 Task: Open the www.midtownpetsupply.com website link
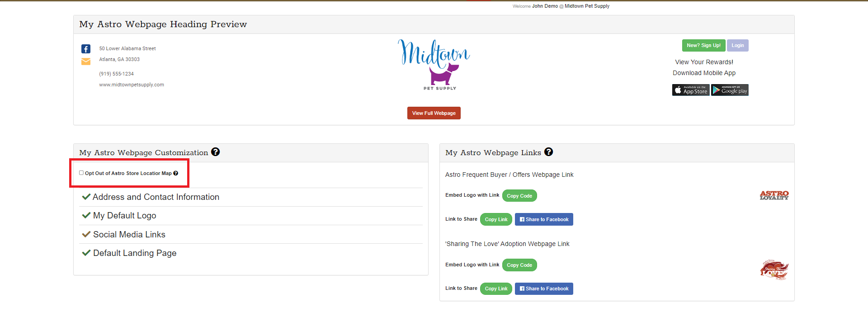pyautogui.click(x=132, y=85)
